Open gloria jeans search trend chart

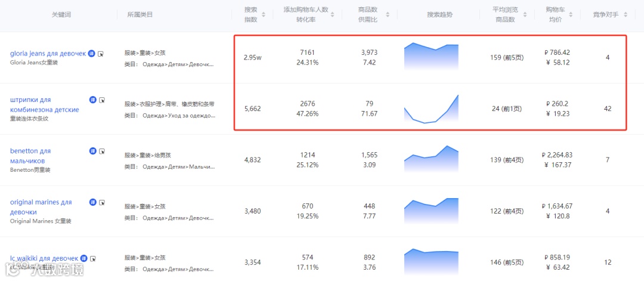pos(431,56)
